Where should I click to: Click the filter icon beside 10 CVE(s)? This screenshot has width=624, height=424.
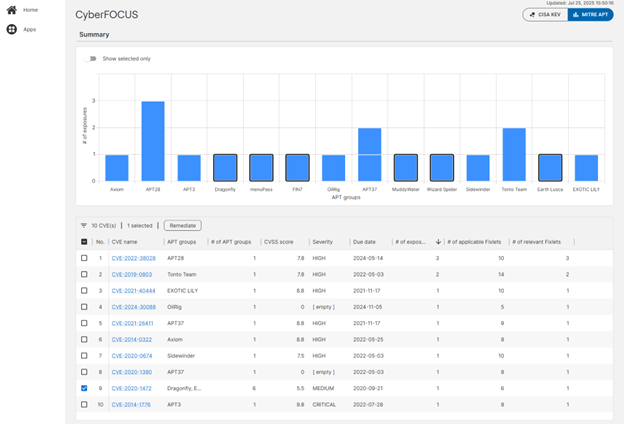pos(84,226)
